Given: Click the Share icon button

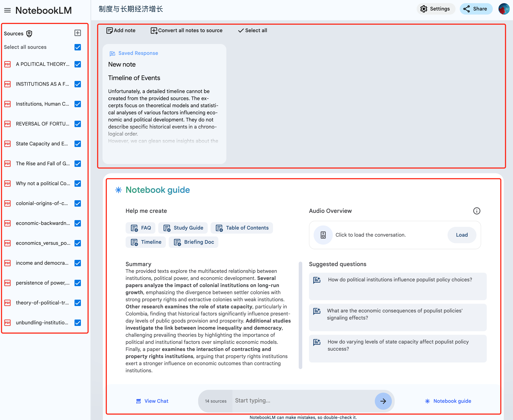Looking at the screenshot, I should click(476, 9).
